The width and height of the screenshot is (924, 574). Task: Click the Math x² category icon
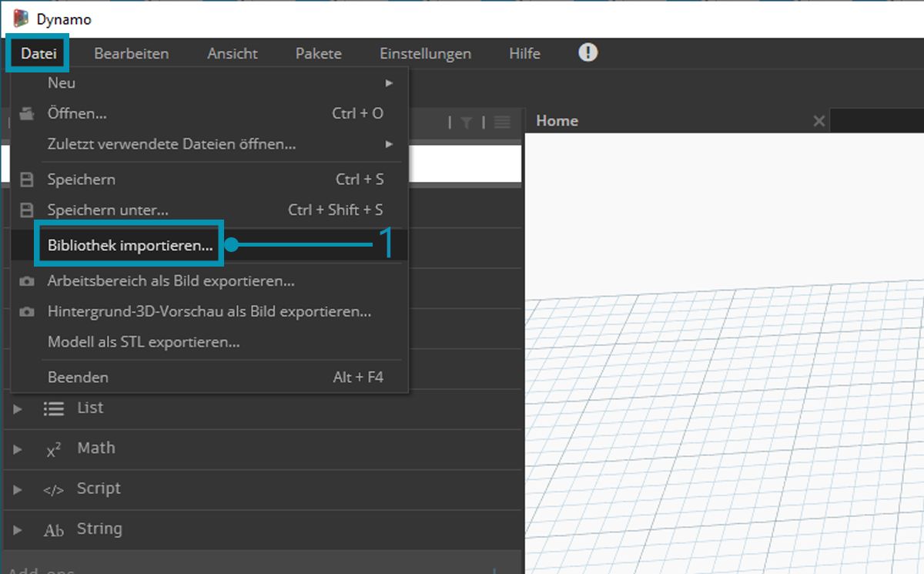pos(54,450)
